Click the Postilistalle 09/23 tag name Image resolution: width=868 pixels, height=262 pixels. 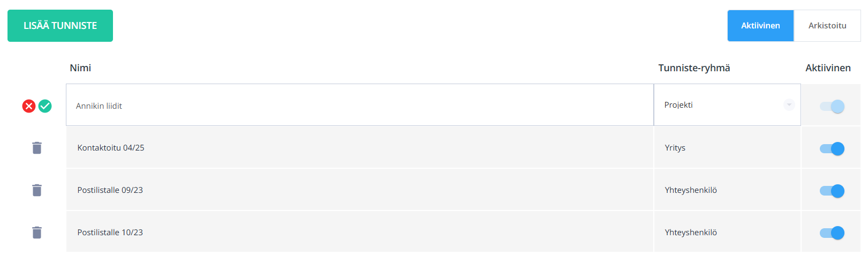(110, 190)
